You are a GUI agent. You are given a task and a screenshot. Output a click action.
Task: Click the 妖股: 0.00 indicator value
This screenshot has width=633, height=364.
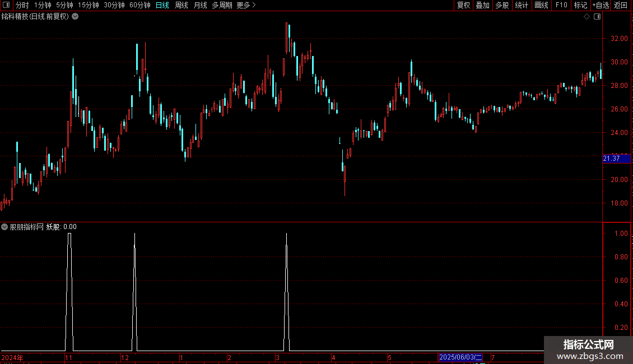(62, 227)
